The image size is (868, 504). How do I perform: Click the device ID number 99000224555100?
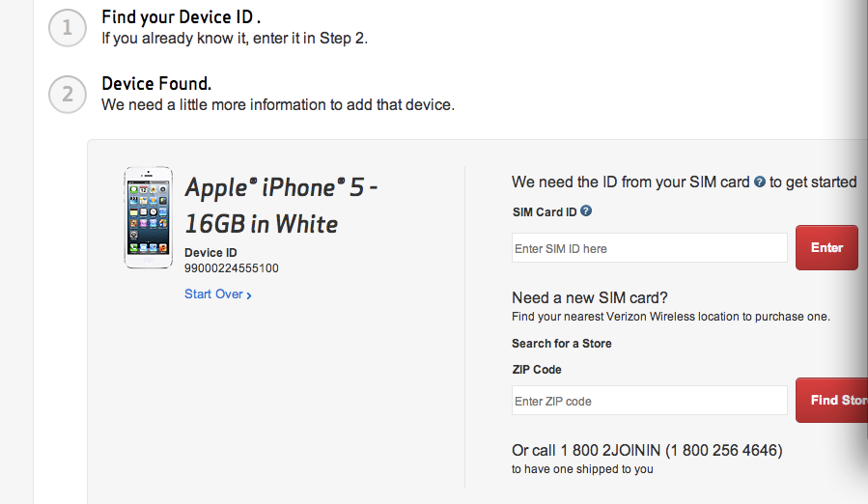pos(231,268)
